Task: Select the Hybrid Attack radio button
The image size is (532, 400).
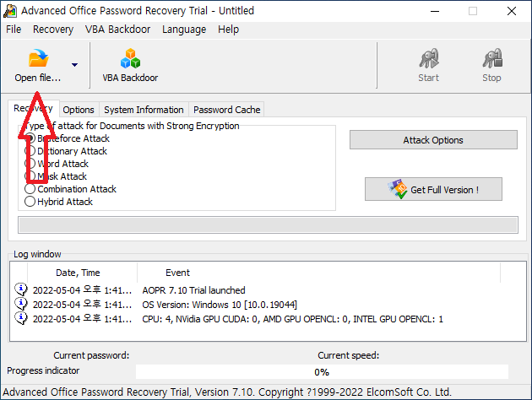Action: (30, 202)
